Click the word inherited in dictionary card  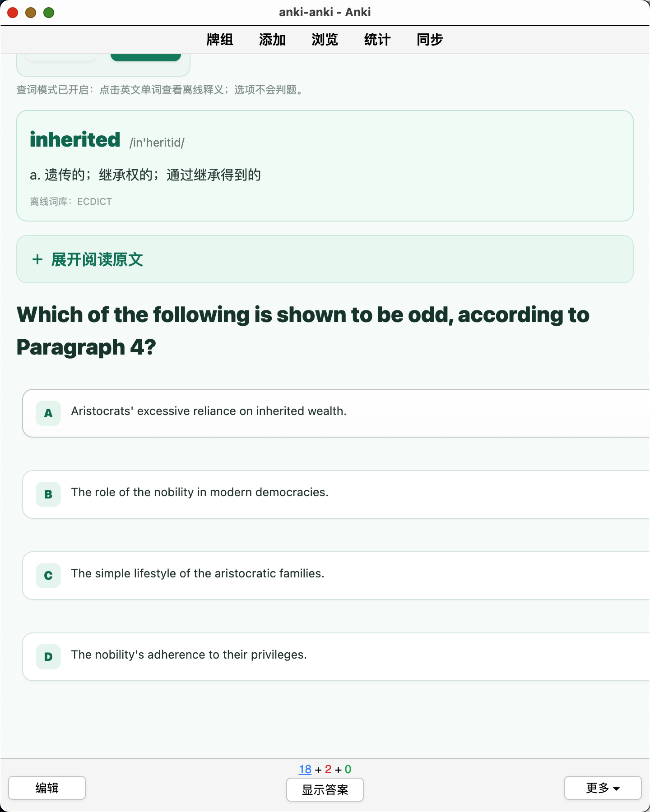pyautogui.click(x=75, y=139)
